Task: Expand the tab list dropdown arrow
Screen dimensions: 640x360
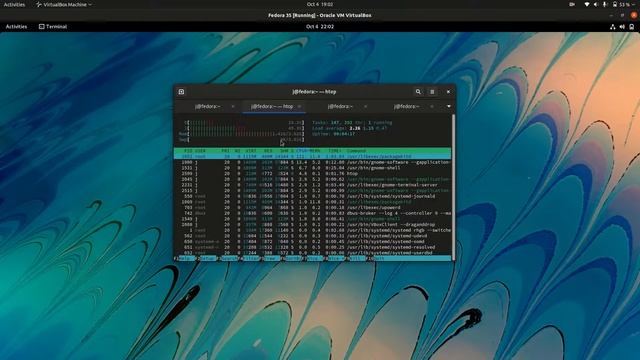Action: pos(449,107)
